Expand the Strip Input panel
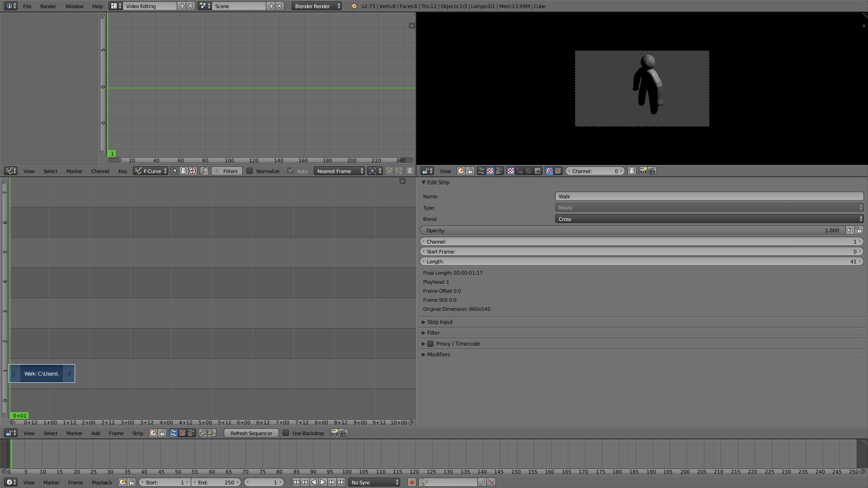868x488 pixels. pyautogui.click(x=439, y=322)
